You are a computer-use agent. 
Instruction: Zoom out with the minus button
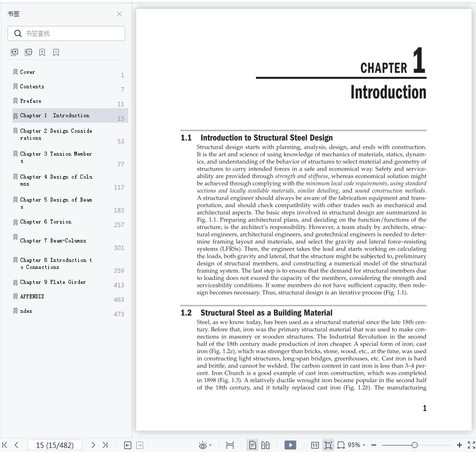tap(374, 445)
